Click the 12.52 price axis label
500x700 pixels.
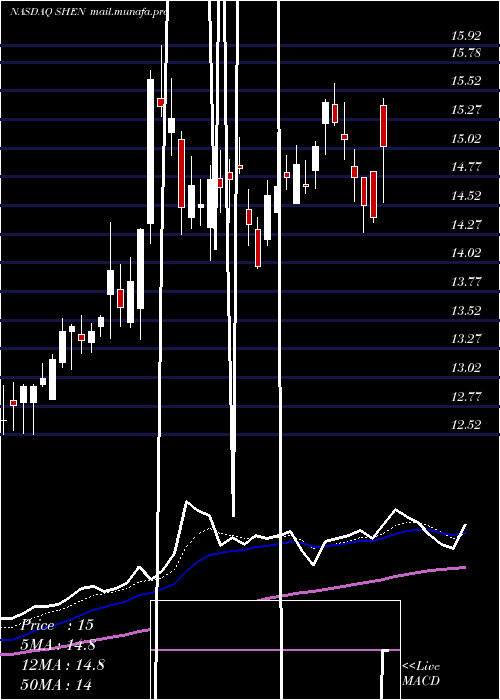tap(466, 425)
